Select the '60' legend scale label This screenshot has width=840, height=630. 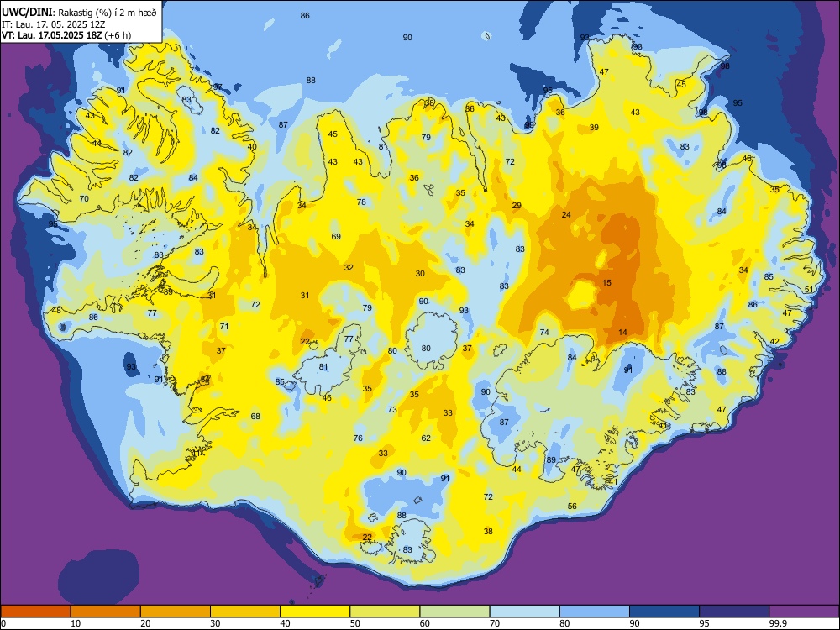425,623
